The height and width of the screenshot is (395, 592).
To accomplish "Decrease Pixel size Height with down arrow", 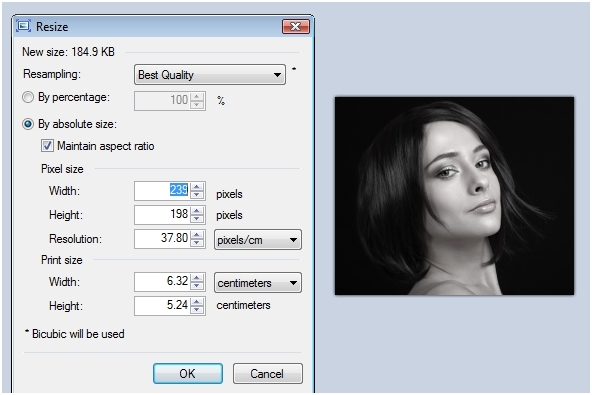I will (x=197, y=219).
